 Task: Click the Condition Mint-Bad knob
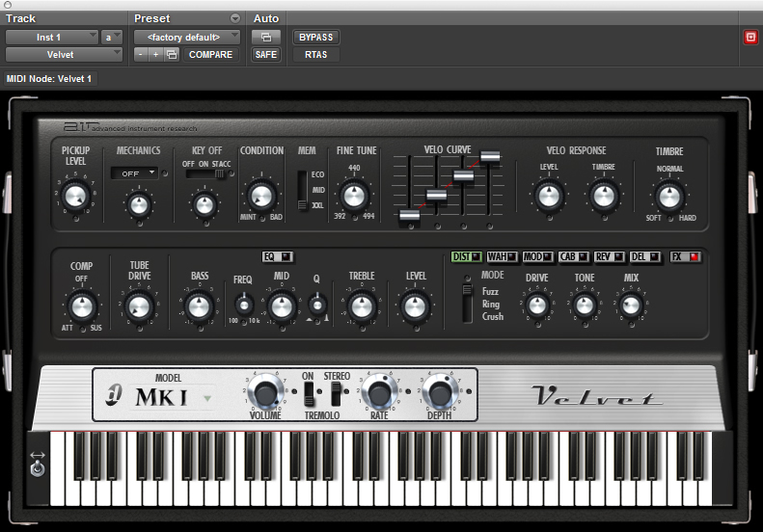(261, 196)
